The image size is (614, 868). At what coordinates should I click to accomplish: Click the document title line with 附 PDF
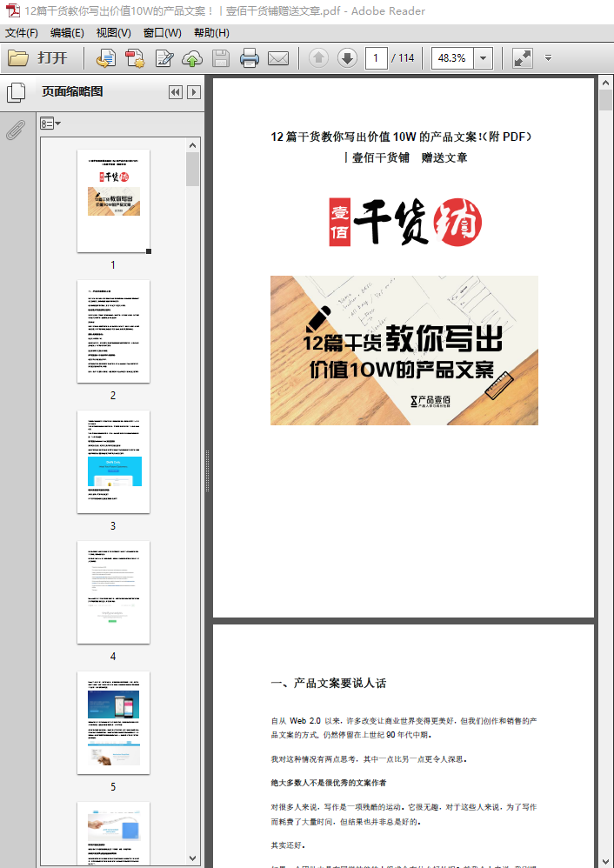click(403, 137)
